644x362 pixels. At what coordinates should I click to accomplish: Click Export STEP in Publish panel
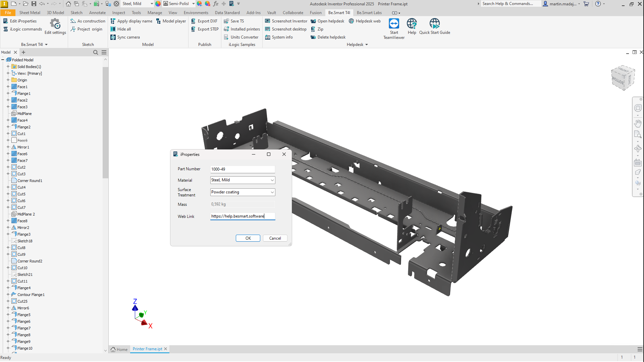point(205,29)
